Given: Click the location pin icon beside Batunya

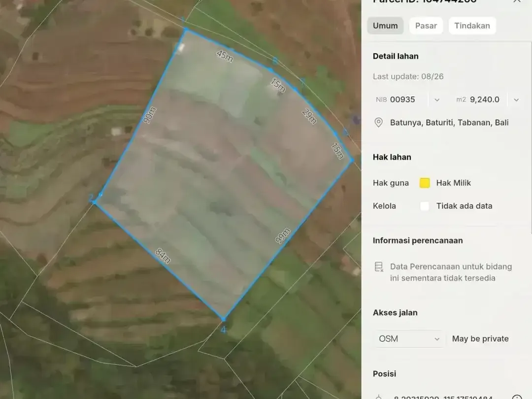Looking at the screenshot, I should tap(378, 123).
